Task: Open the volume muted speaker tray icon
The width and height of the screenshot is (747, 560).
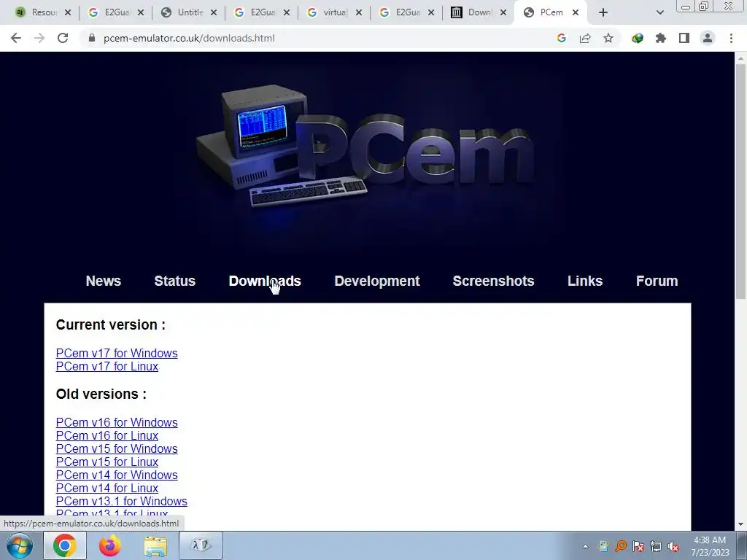Action: [673, 547]
